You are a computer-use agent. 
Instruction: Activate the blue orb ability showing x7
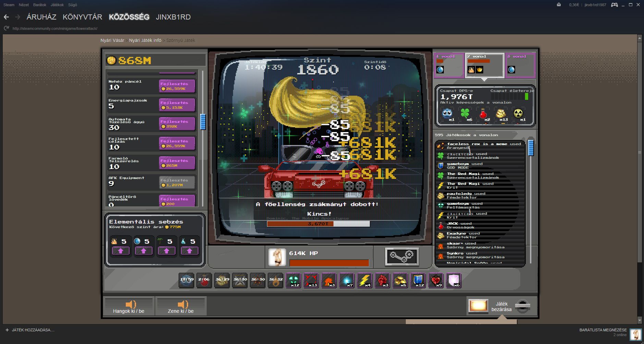(x=347, y=280)
